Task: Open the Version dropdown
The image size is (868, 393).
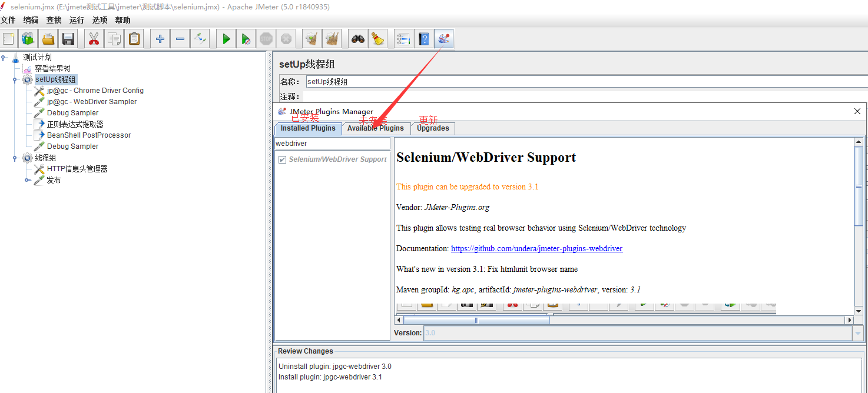Action: pyautogui.click(x=857, y=333)
